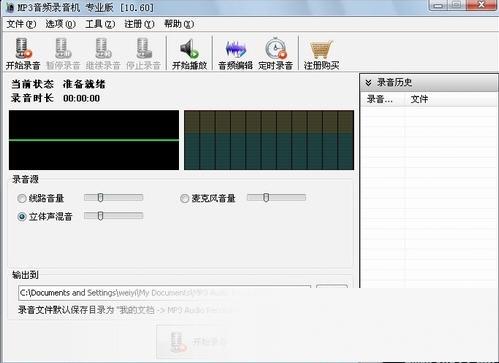The width and height of the screenshot is (499, 363).
Task: Open the 帮助(X) menu
Action: [179, 24]
